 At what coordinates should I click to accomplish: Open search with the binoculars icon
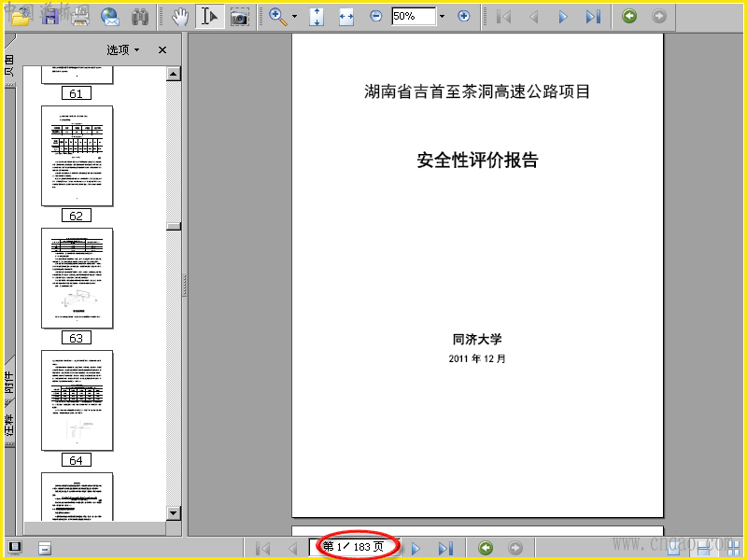(x=140, y=17)
